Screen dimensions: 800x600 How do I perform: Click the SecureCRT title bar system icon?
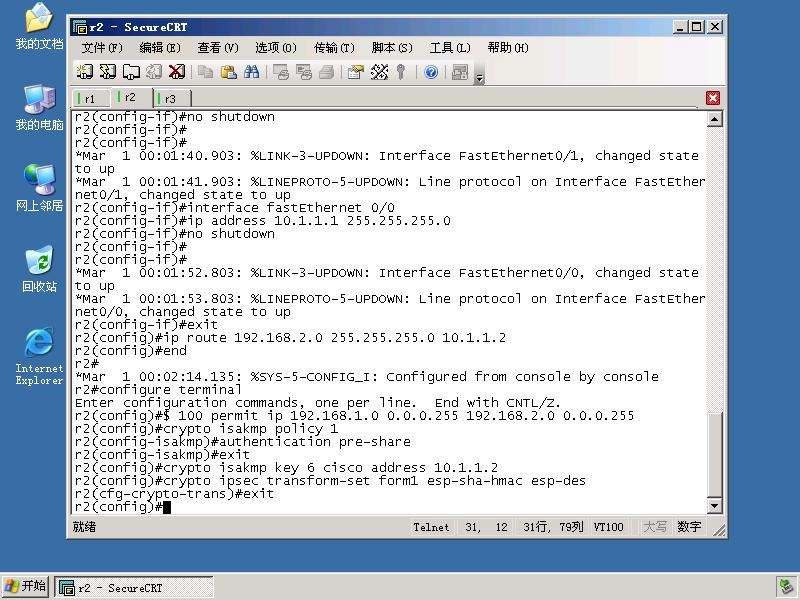pos(80,27)
